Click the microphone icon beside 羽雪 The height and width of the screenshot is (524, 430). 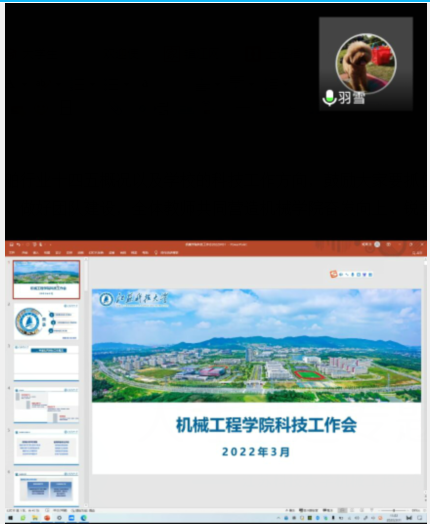[329, 98]
